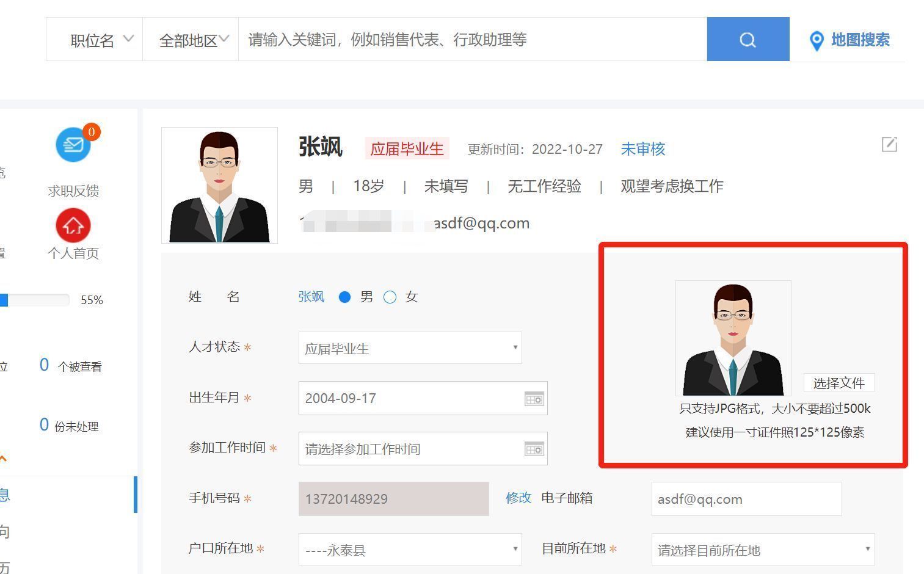Open the 户口所在地 location dropdown

[515, 549]
